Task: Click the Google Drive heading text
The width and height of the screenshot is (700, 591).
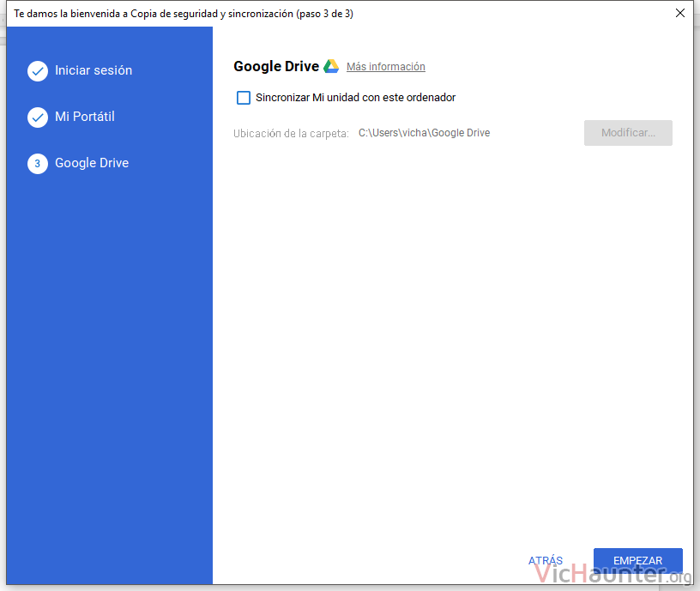Action: 276,66
